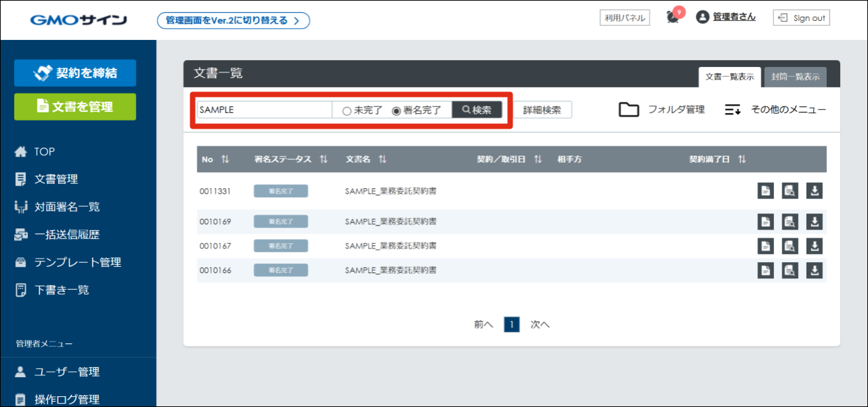This screenshot has width=868, height=407.
Task: Click the Sign out button
Action: coord(802,18)
